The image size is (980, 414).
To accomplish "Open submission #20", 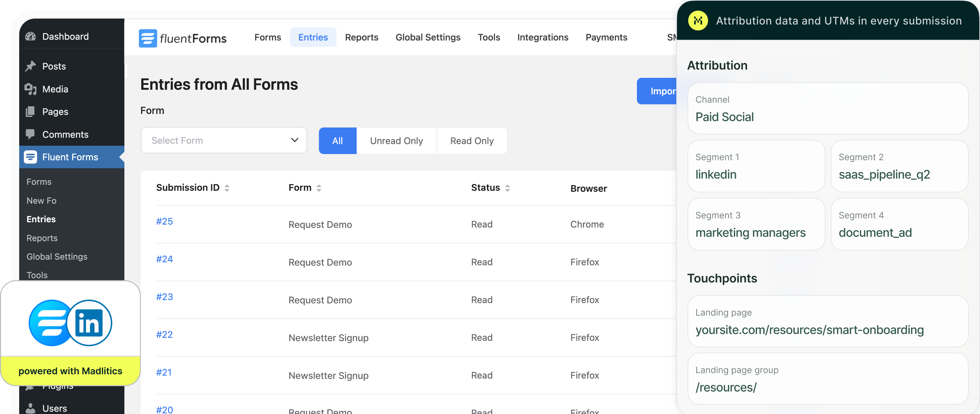I will (x=164, y=409).
